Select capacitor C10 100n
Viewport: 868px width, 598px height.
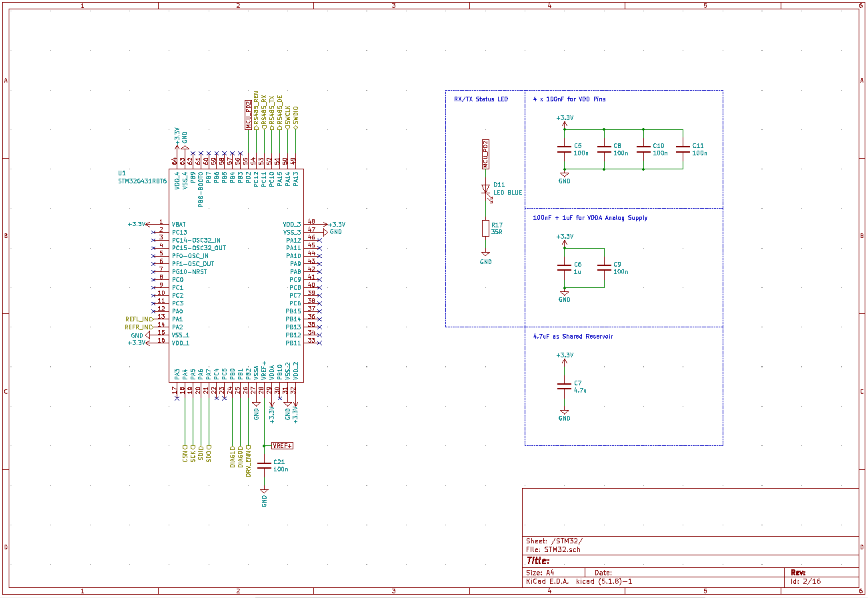tap(643, 149)
